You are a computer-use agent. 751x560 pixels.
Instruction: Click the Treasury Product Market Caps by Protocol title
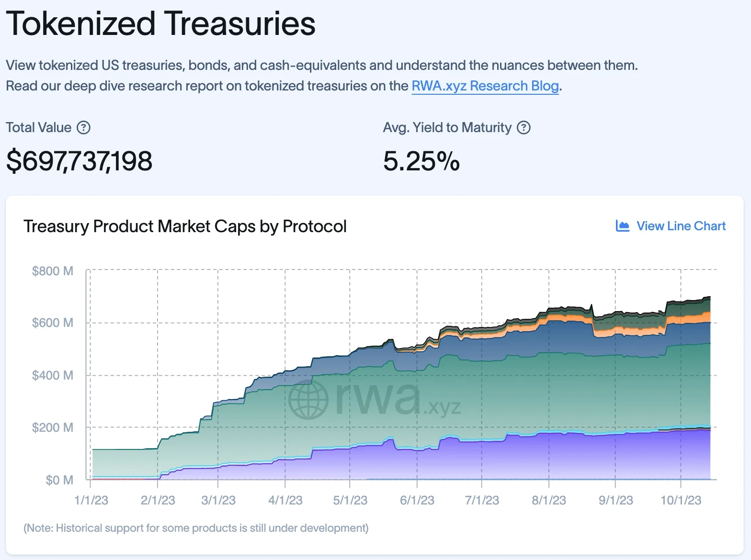click(185, 226)
